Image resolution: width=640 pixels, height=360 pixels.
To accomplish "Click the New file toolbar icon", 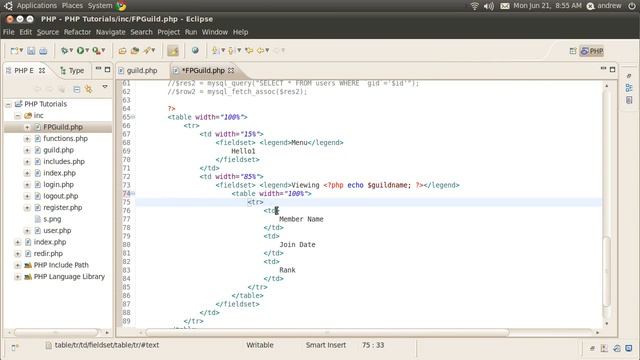I will coord(14,51).
